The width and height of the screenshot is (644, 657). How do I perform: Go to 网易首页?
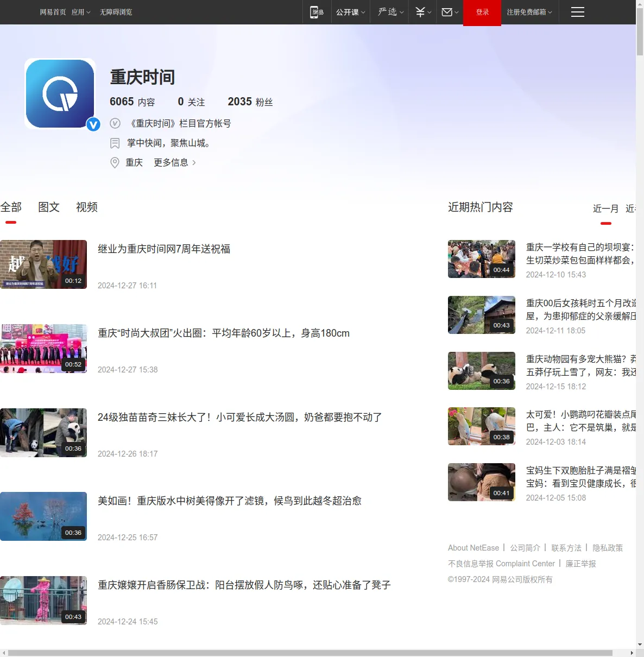point(53,12)
